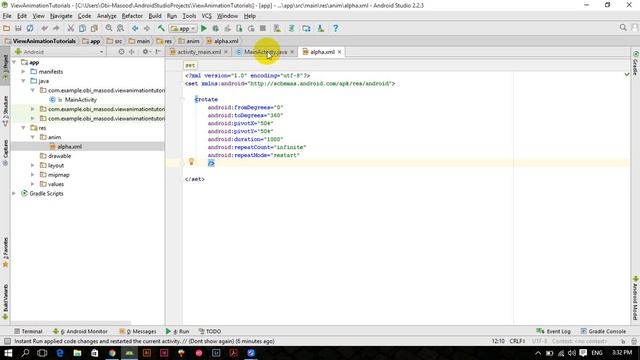Click the Synchronize toolbar icon

tap(30, 28)
